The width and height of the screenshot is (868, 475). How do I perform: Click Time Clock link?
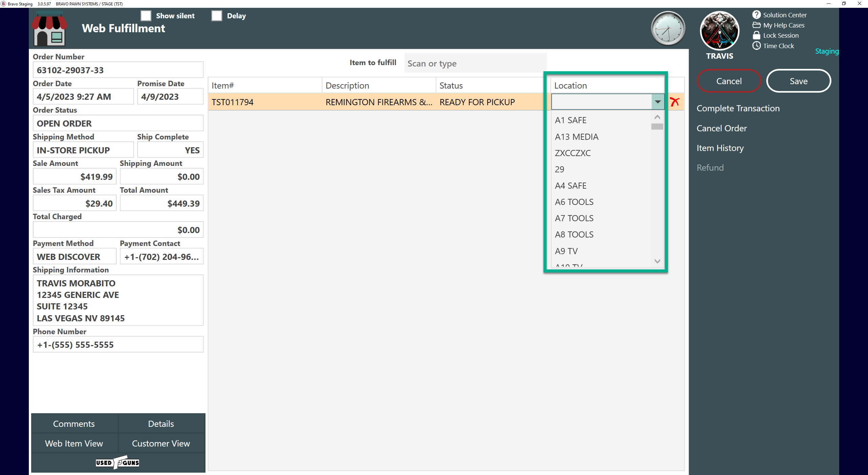click(x=778, y=46)
